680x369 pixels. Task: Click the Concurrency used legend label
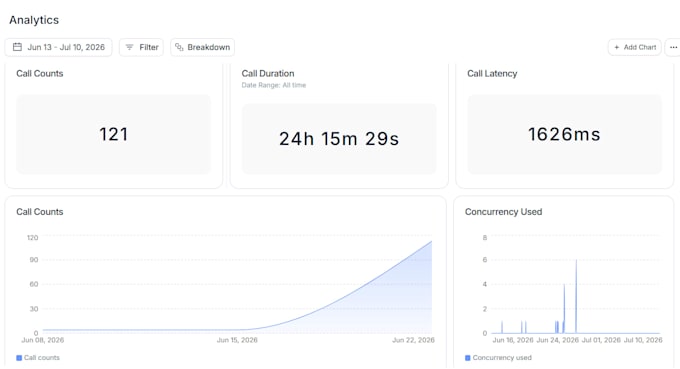pyautogui.click(x=502, y=358)
